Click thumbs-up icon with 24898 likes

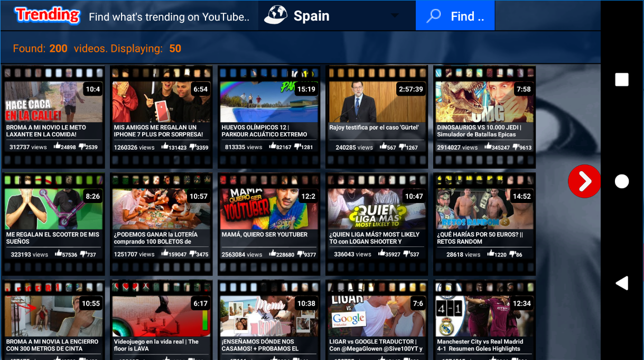pyautogui.click(x=58, y=146)
